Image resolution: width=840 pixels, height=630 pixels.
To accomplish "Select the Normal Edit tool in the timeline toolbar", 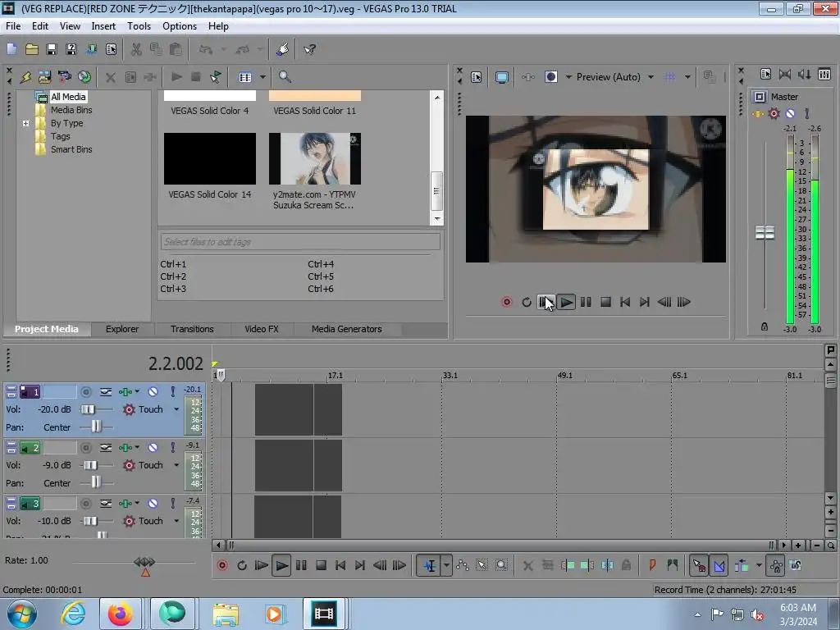I will click(430, 565).
